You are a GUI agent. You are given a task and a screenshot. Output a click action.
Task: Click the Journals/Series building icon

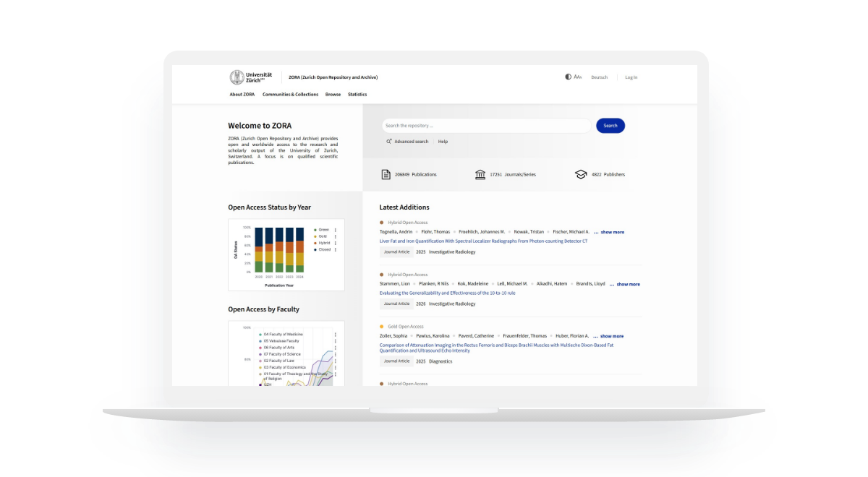point(480,174)
